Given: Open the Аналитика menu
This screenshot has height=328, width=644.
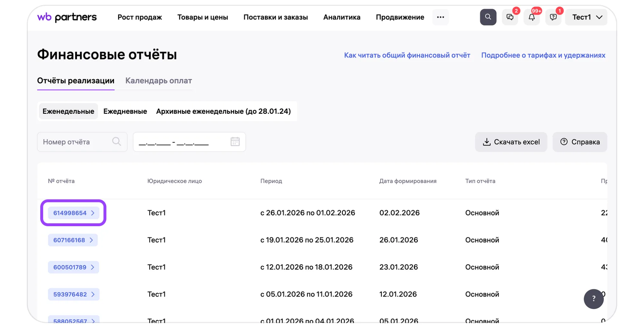Looking at the screenshot, I should (x=341, y=17).
